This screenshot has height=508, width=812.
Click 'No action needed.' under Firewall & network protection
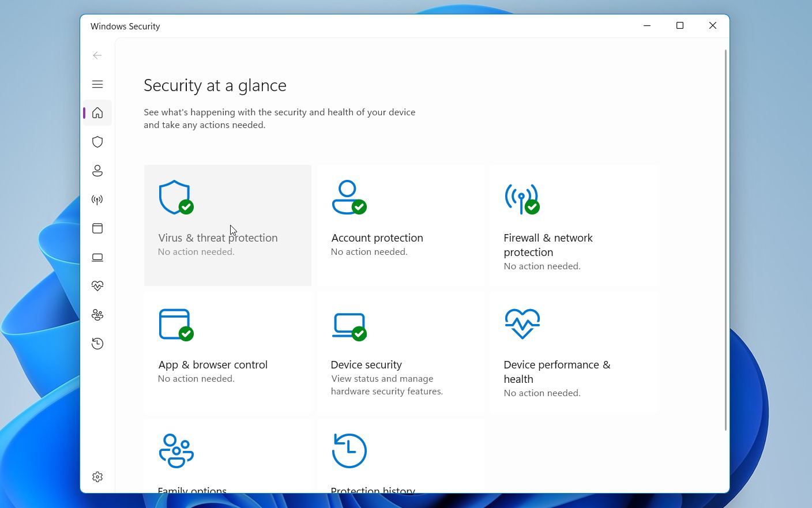(542, 266)
